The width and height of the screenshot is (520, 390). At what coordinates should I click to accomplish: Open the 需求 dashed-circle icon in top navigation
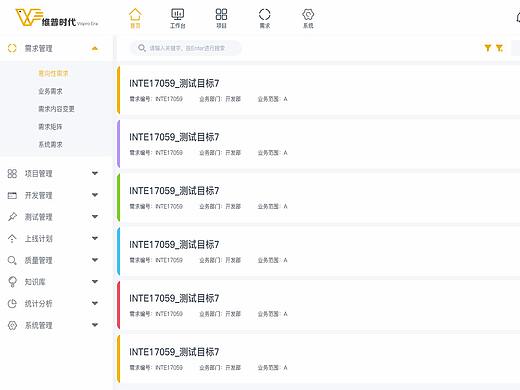(265, 14)
